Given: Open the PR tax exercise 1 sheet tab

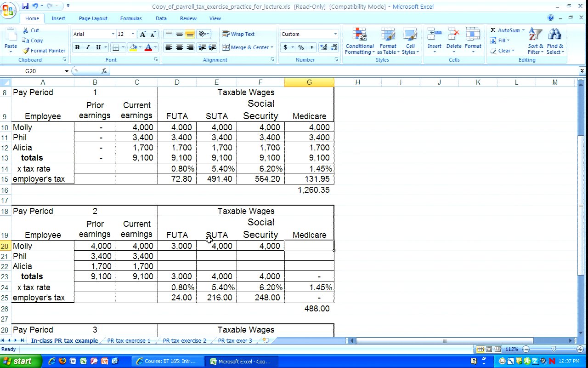Looking at the screenshot, I should coord(129,341).
